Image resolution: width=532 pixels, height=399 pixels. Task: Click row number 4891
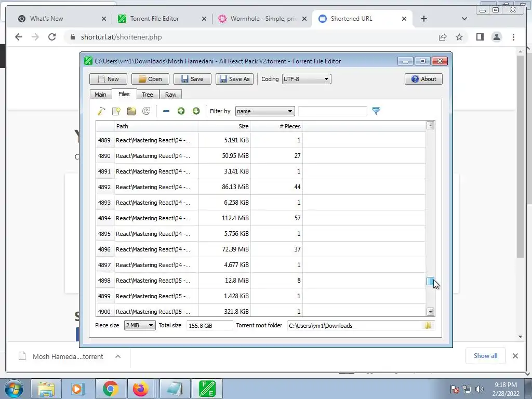[x=105, y=171]
